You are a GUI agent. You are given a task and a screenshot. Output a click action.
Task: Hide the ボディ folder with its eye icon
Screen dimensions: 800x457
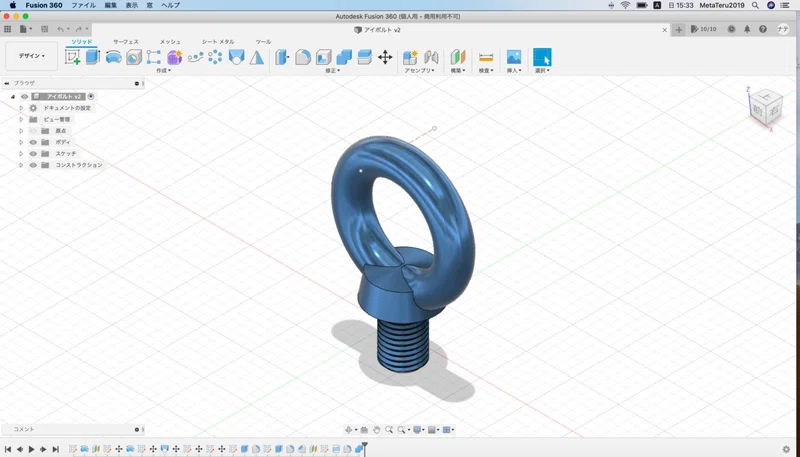click(33, 142)
